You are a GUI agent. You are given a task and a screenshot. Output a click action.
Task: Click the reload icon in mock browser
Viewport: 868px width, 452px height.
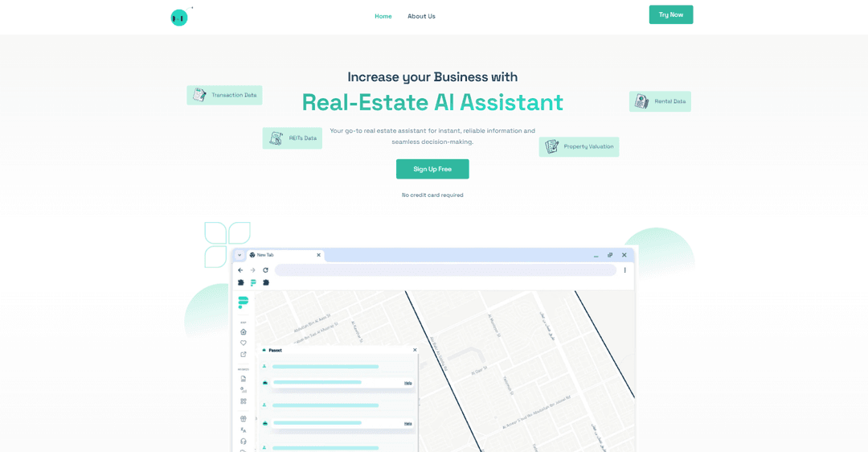click(x=266, y=270)
